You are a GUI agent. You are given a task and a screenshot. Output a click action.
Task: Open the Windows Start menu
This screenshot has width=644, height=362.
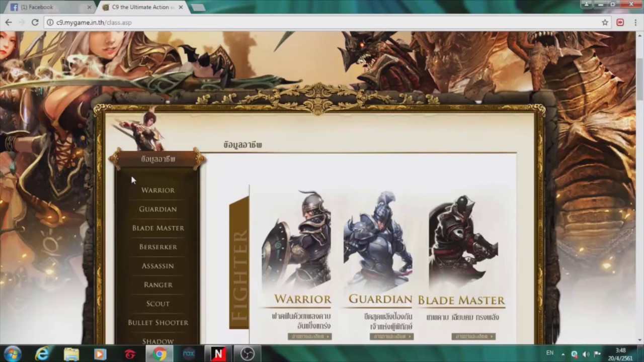pyautogui.click(x=13, y=354)
